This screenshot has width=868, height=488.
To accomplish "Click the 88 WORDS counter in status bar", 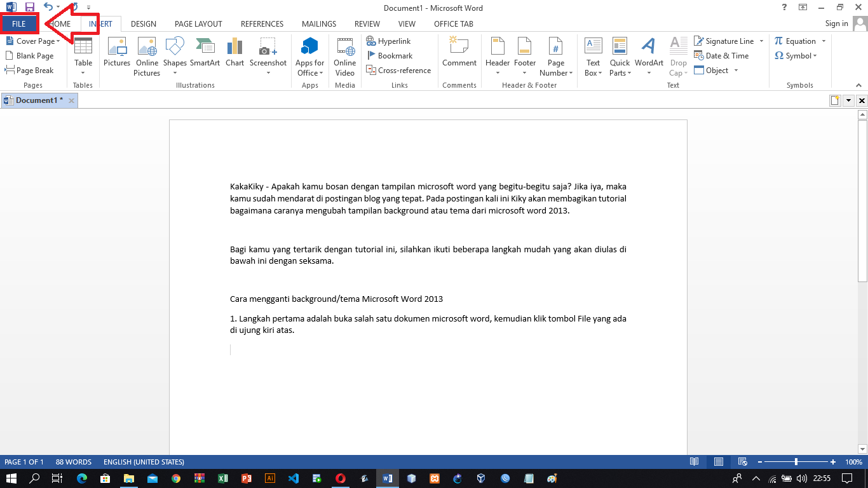I will [x=74, y=462].
